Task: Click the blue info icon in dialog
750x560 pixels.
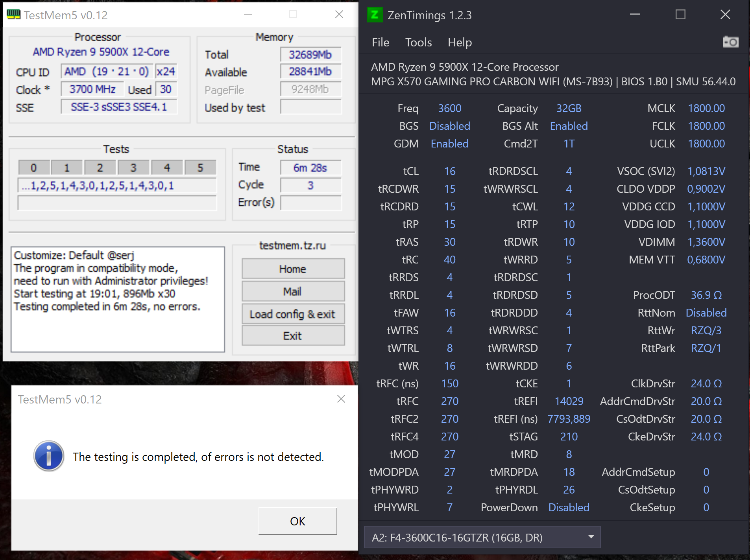Action: coord(49,456)
